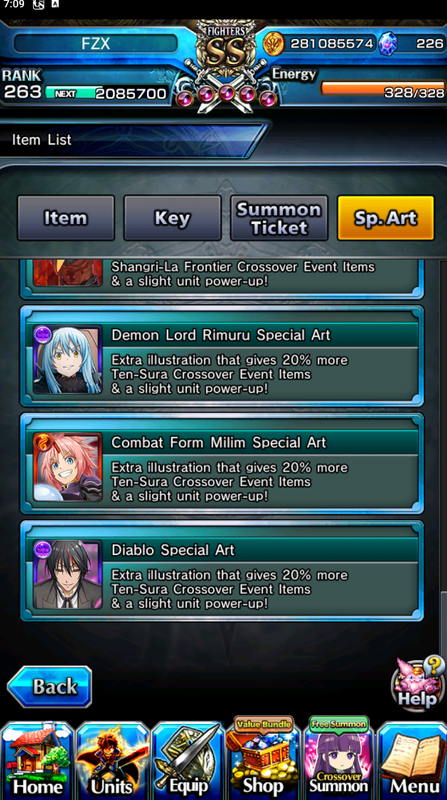This screenshot has height=800, width=447.
Task: Open the Menu book icon
Action: 412,760
